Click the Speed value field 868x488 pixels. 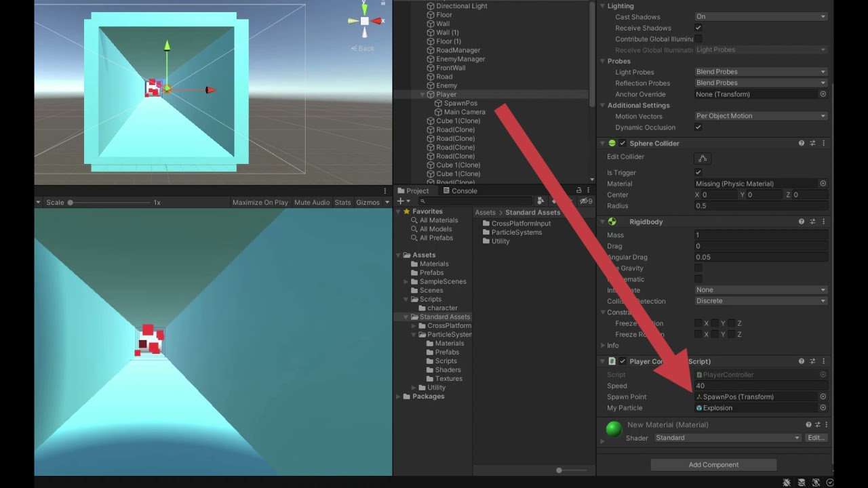pos(761,386)
